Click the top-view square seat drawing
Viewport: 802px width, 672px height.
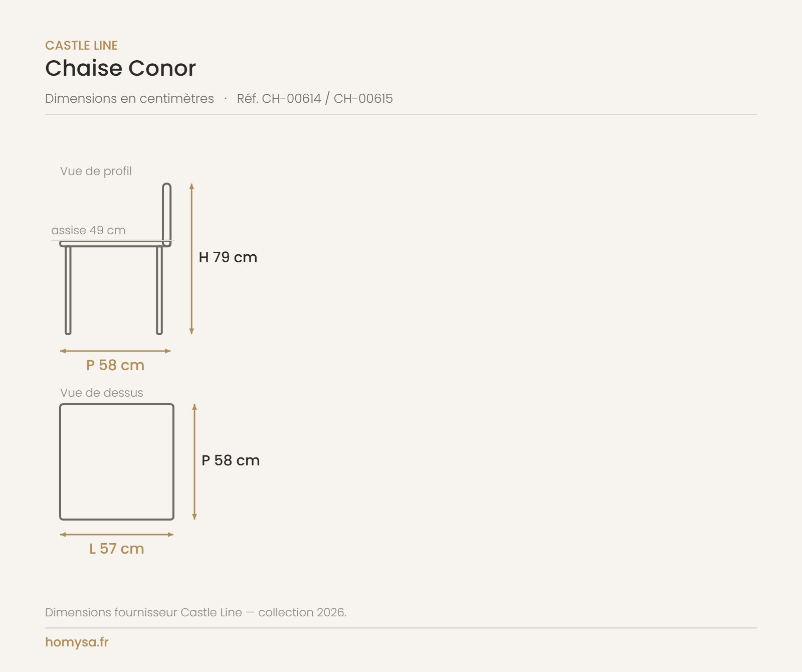click(117, 462)
